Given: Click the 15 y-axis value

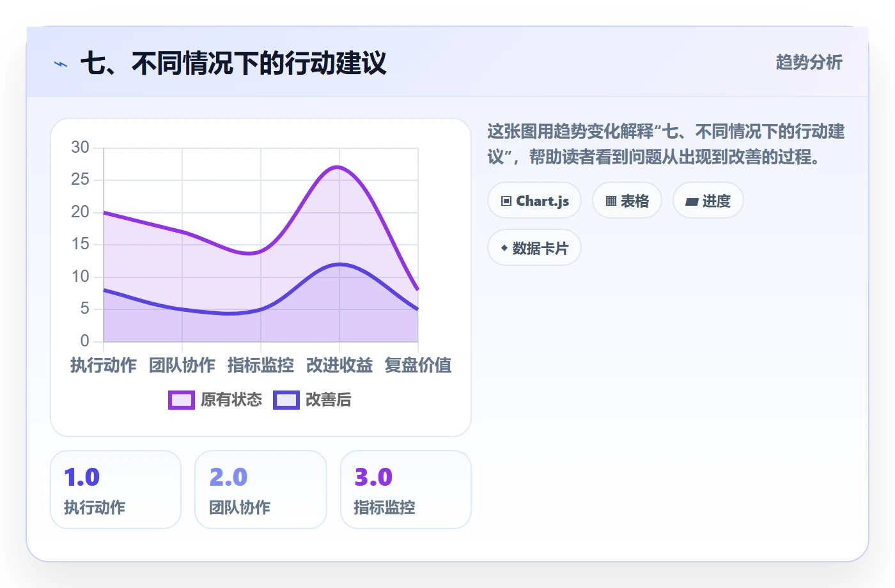Looking at the screenshot, I should pyautogui.click(x=80, y=244).
